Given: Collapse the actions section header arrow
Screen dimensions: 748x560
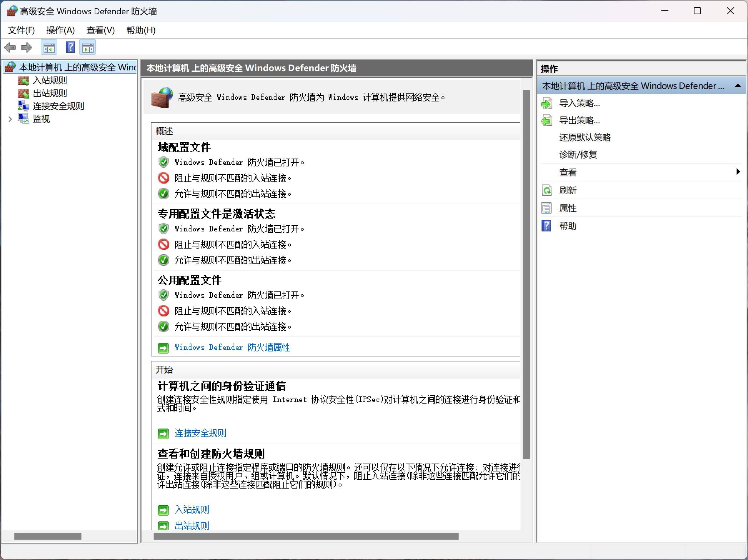Looking at the screenshot, I should [x=738, y=86].
